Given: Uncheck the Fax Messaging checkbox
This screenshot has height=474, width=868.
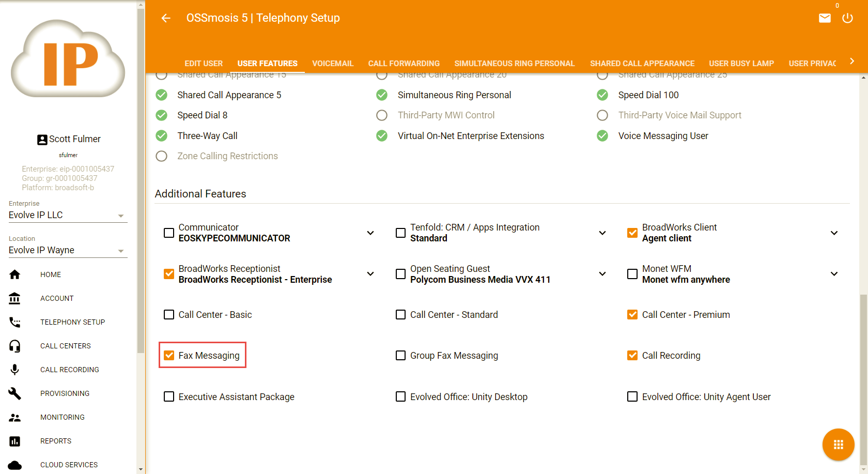Looking at the screenshot, I should (x=169, y=355).
